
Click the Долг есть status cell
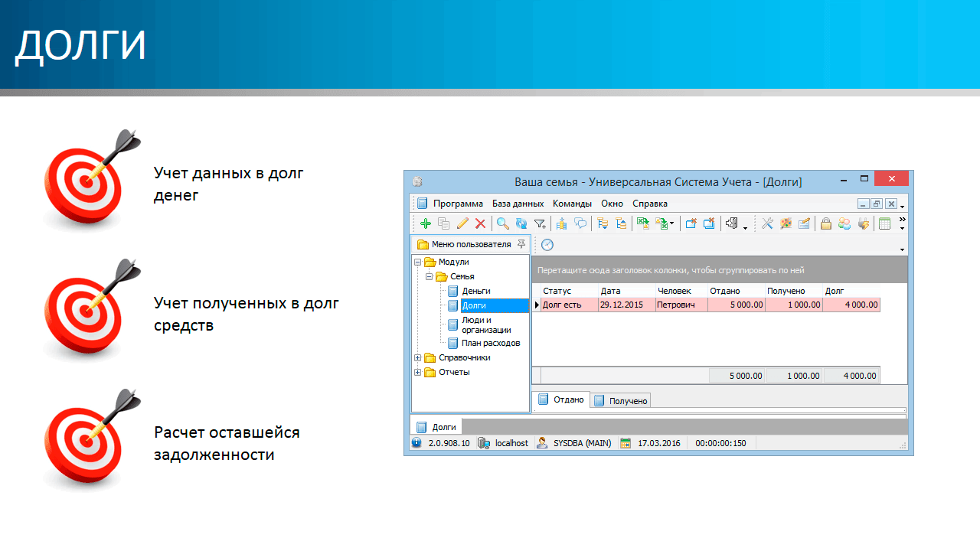click(x=569, y=305)
